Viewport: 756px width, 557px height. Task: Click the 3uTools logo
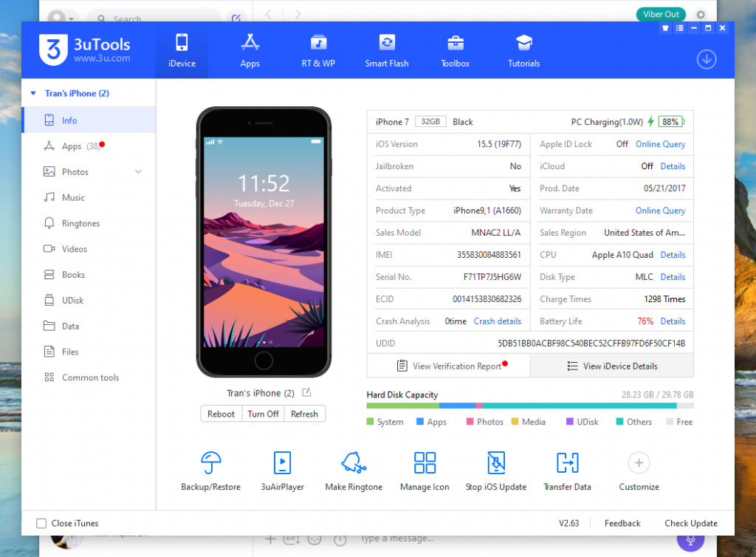[84, 49]
